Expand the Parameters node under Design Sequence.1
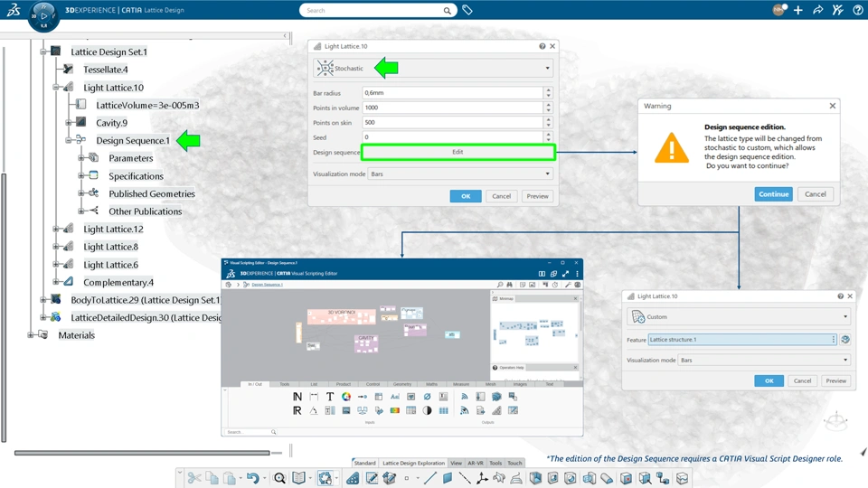 click(81, 157)
